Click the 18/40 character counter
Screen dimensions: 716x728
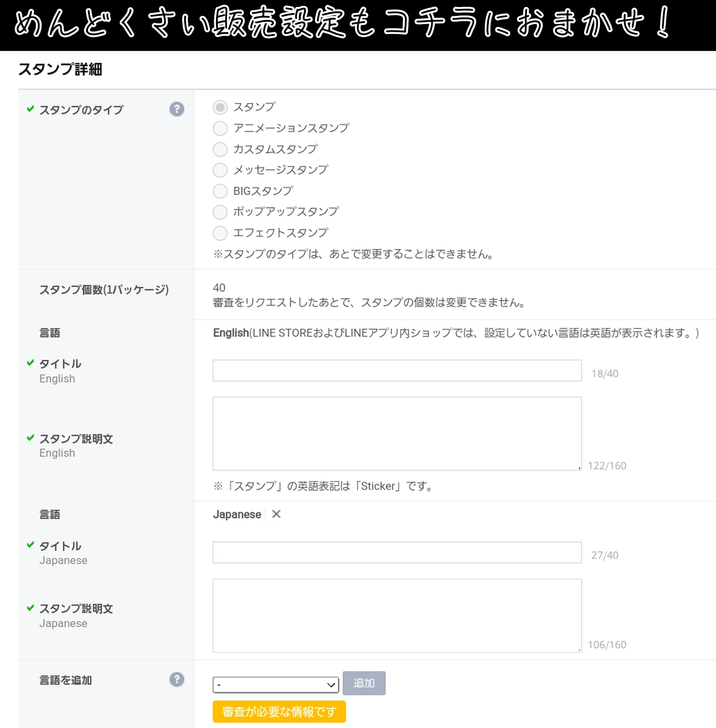[x=604, y=373]
